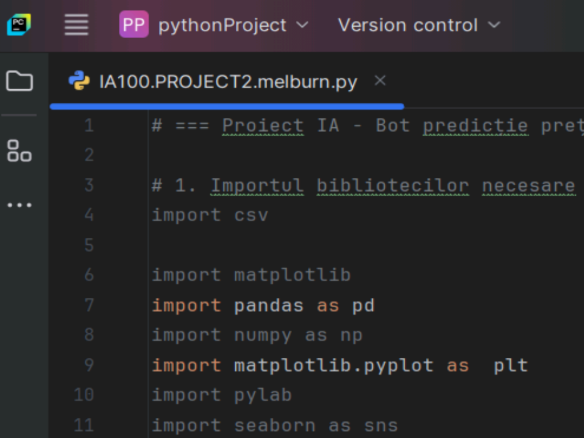This screenshot has width=584, height=438.
Task: Open the Project folder tool window
Action: coord(19,80)
